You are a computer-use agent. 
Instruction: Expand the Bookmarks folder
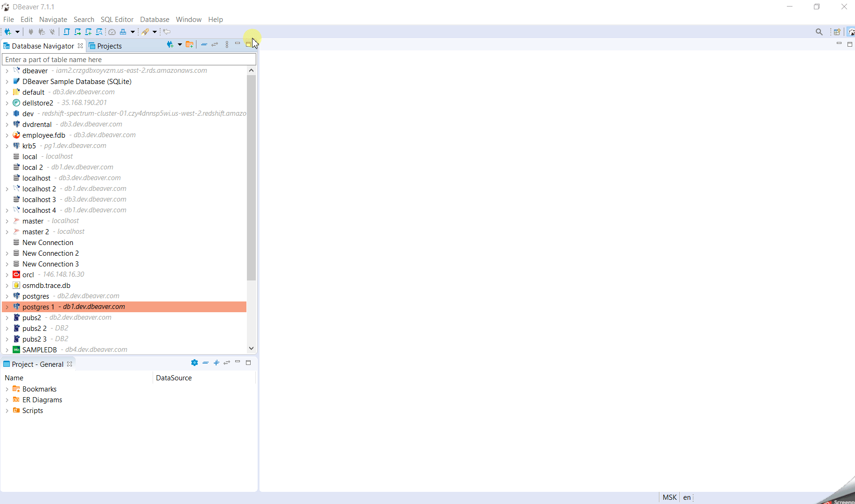[7, 389]
